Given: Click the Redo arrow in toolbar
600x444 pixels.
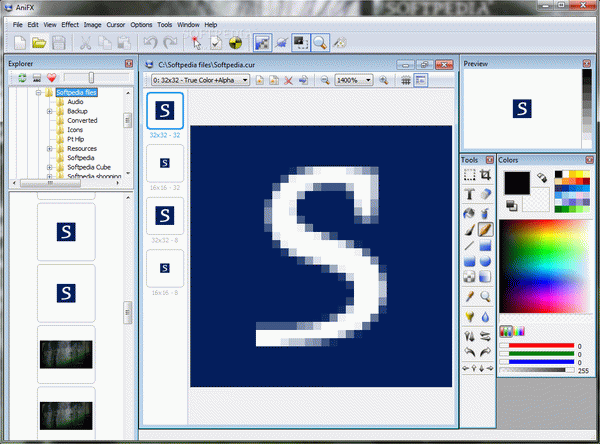Looking at the screenshot, I should (x=170, y=42).
